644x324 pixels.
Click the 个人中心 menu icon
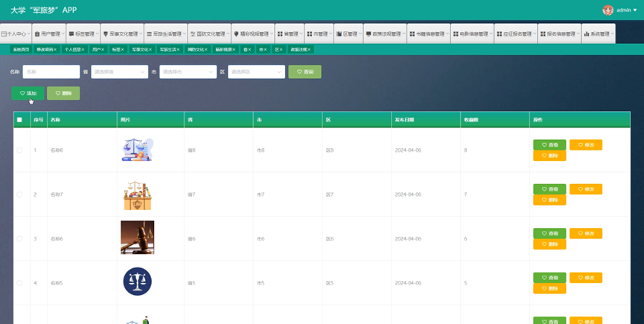pyautogui.click(x=4, y=34)
